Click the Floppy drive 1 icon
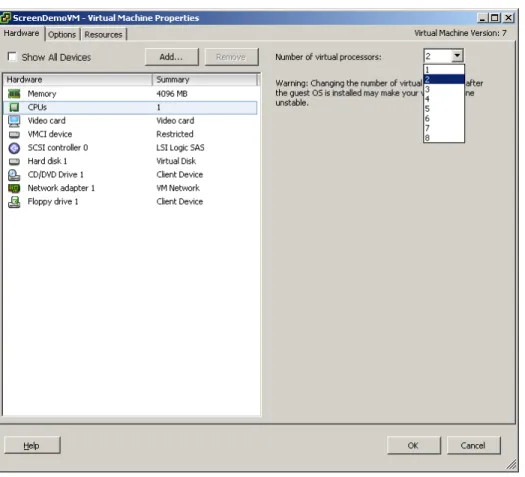Image resolution: width=525 pixels, height=477 pixels. [14, 202]
